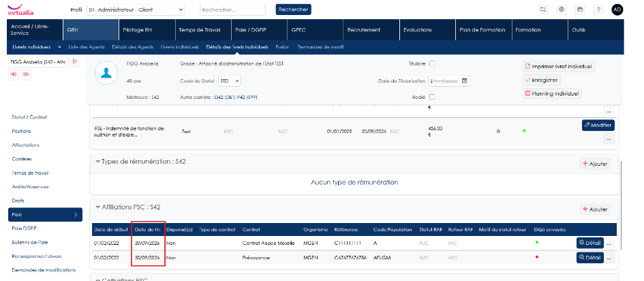Click red status dot in Prévoyance row

click(x=537, y=256)
